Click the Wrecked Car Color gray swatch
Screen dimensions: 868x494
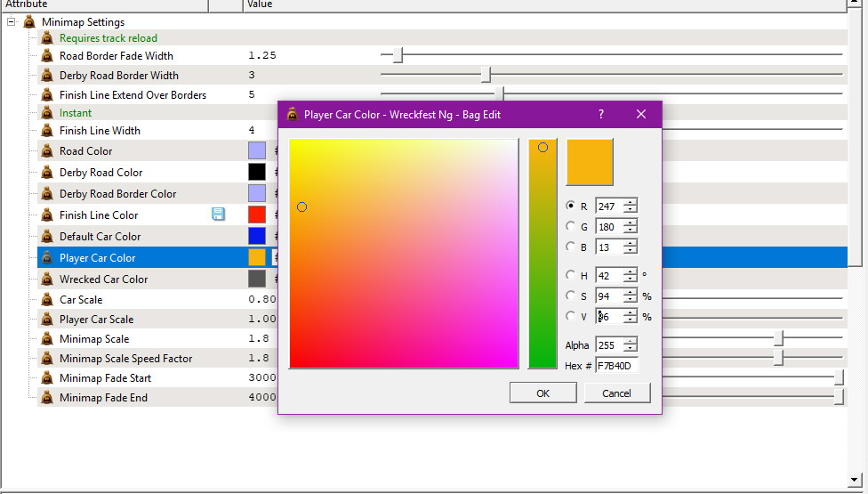coord(257,279)
